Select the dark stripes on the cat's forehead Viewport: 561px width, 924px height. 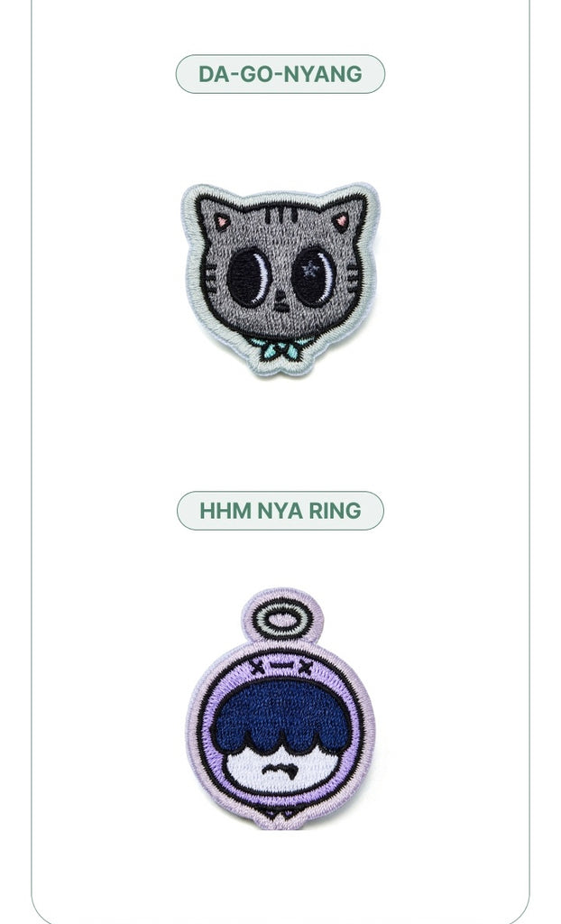pyautogui.click(x=280, y=215)
